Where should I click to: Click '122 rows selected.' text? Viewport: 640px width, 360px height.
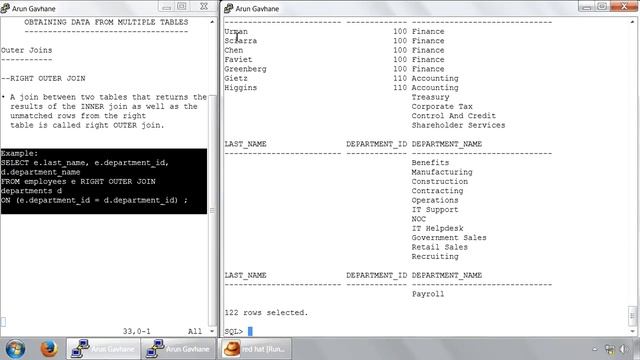coord(266,313)
